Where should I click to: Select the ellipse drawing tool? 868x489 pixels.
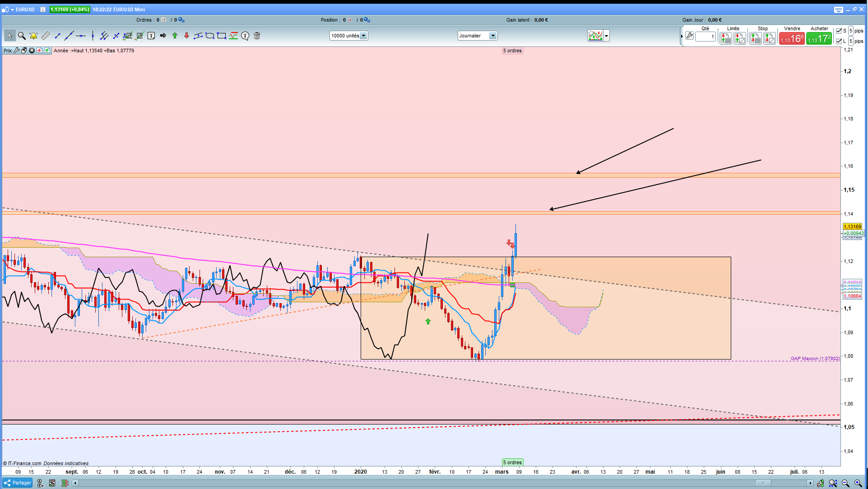coord(210,36)
